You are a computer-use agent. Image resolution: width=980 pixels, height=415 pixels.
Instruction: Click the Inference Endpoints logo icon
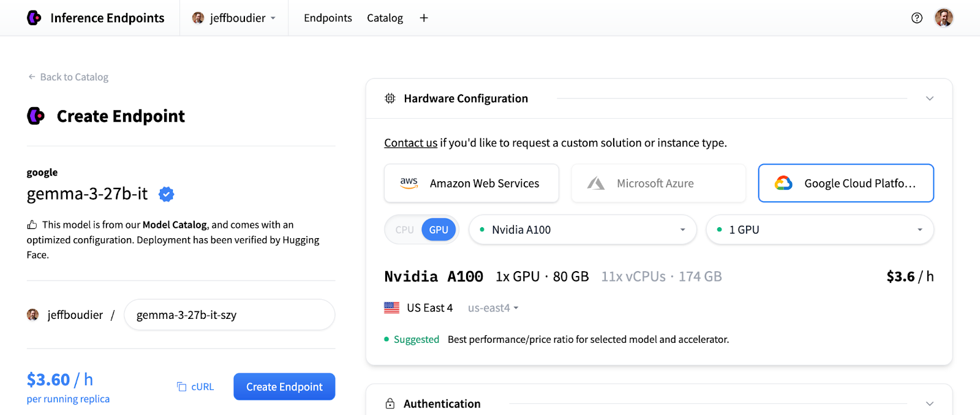(34, 18)
